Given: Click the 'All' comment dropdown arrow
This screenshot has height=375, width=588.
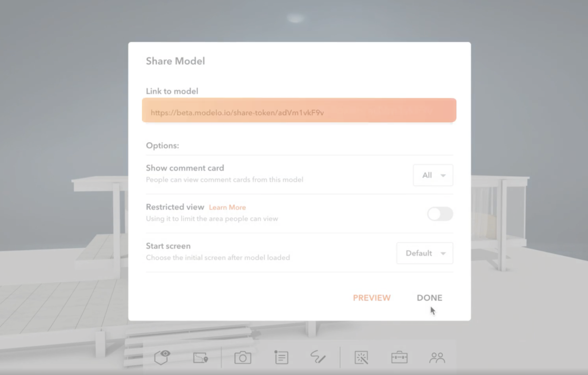Looking at the screenshot, I should coord(443,175).
